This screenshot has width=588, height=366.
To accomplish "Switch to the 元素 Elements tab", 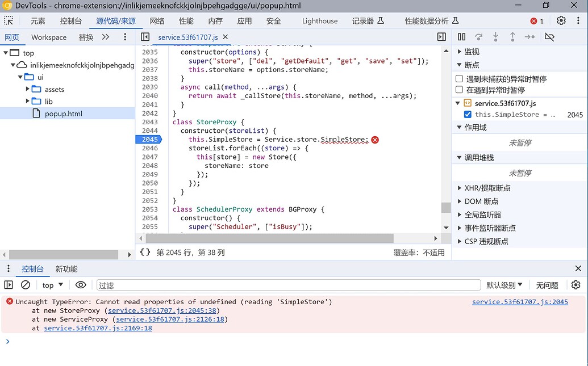I will tap(37, 21).
